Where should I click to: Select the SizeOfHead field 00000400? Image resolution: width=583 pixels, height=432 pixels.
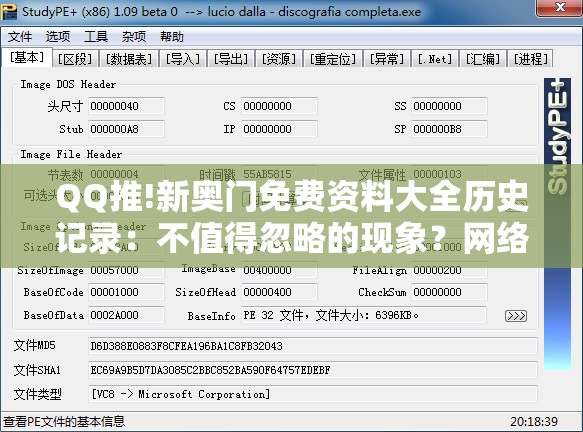tap(280, 292)
